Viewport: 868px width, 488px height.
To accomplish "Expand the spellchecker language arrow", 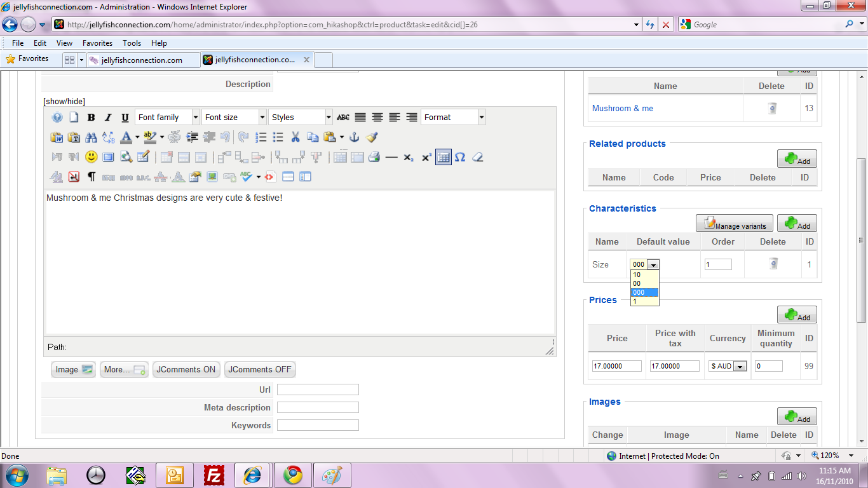I will click(x=259, y=177).
